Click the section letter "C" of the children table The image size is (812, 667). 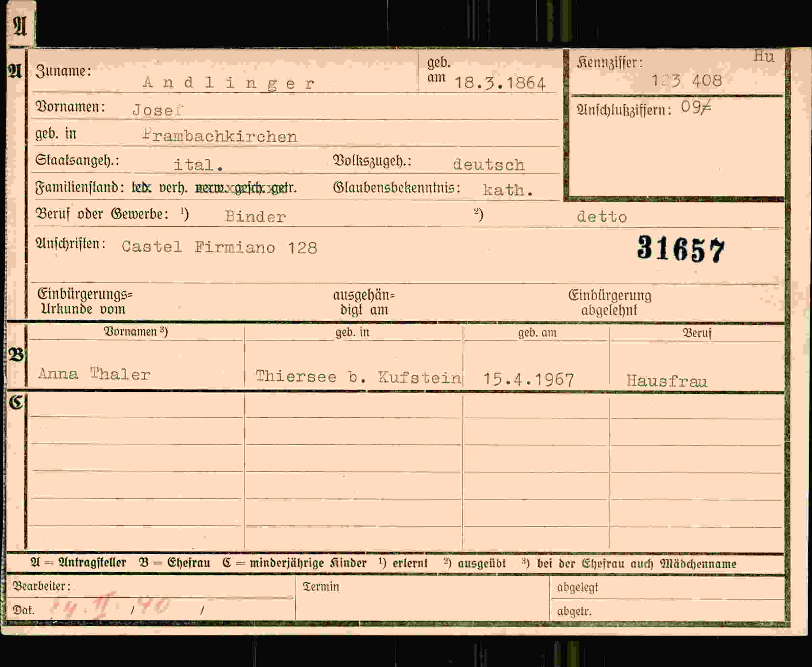point(16,402)
